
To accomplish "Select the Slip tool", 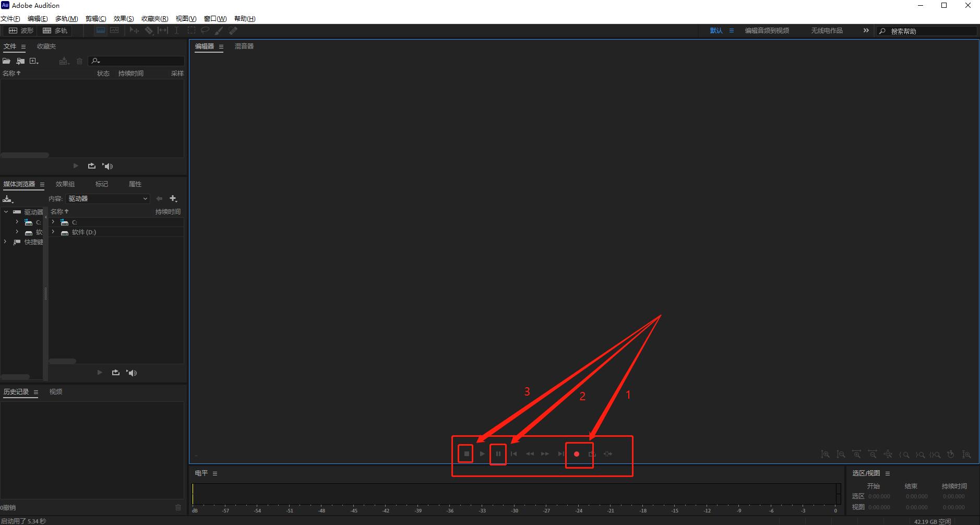I will click(163, 31).
